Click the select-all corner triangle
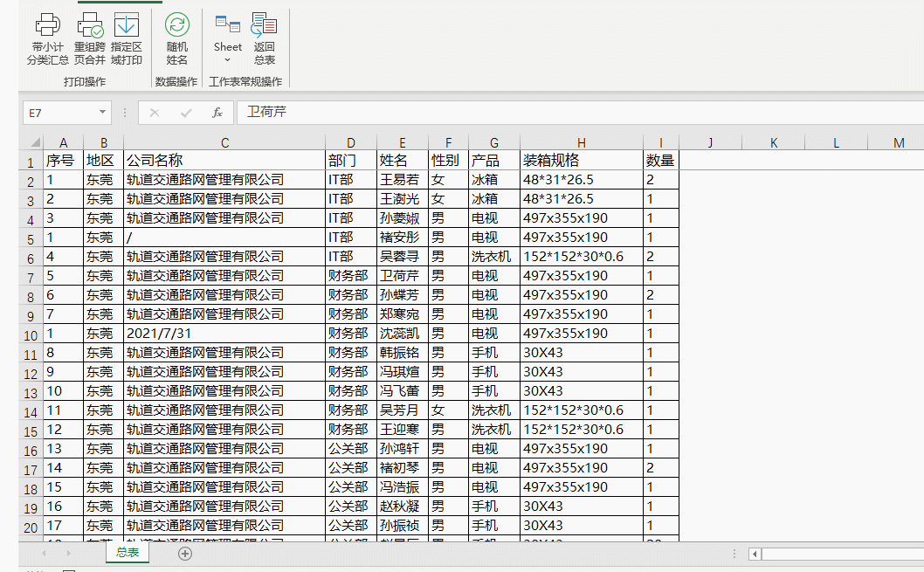The image size is (924, 572). (35, 142)
